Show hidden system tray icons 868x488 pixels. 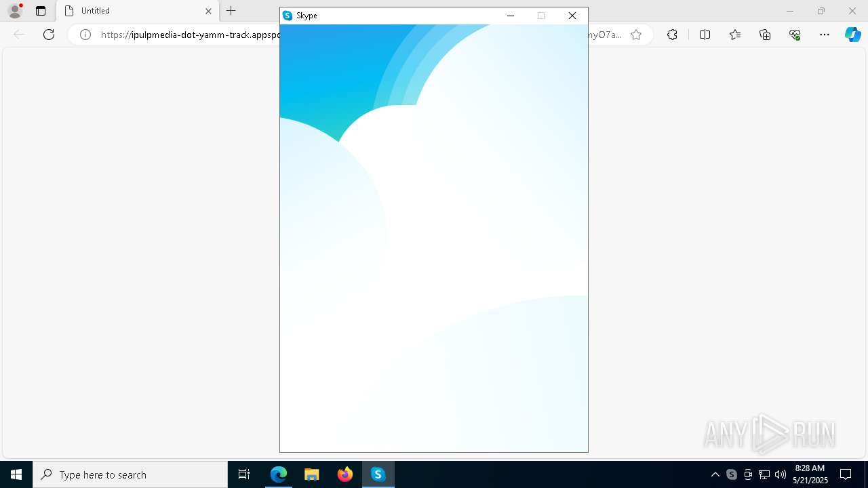point(715,474)
